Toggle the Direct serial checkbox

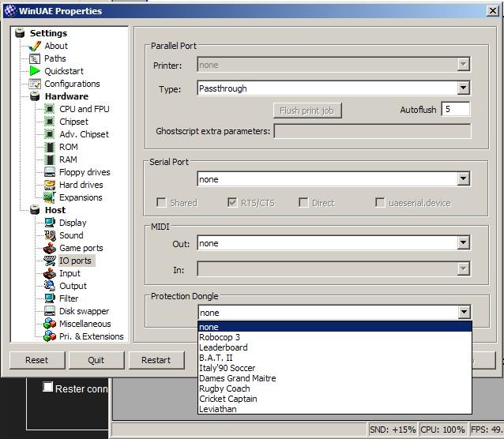(x=303, y=203)
